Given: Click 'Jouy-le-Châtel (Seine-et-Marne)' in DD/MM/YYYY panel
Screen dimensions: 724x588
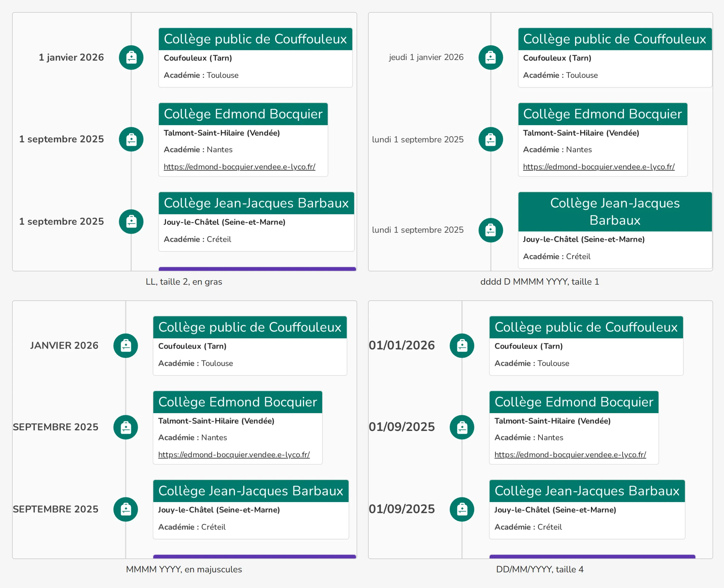Looking at the screenshot, I should [555, 510].
